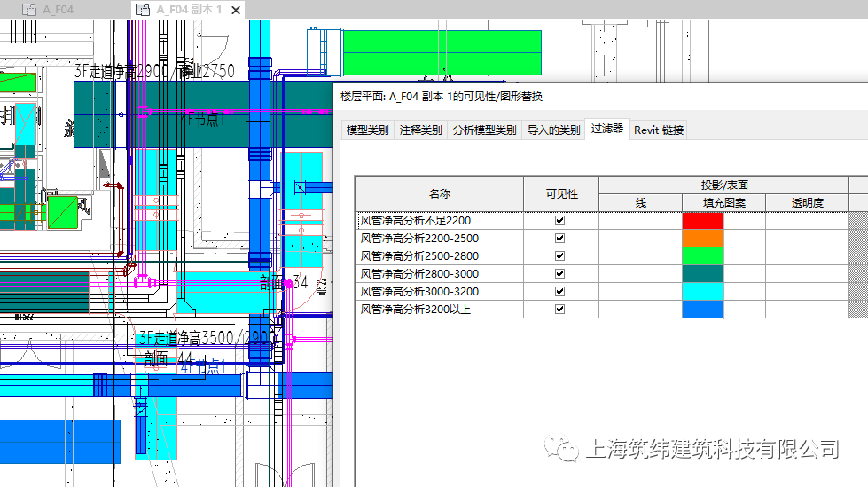Uncheck 风管净高分析3000-3200 visibility box
Image resolution: width=868 pixels, height=487 pixels.
click(x=559, y=292)
